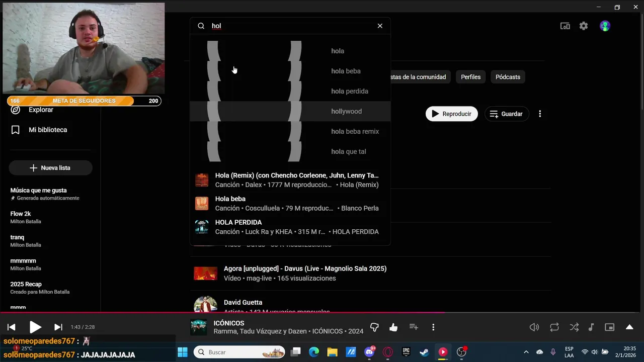Click the Guardar button

(507, 114)
